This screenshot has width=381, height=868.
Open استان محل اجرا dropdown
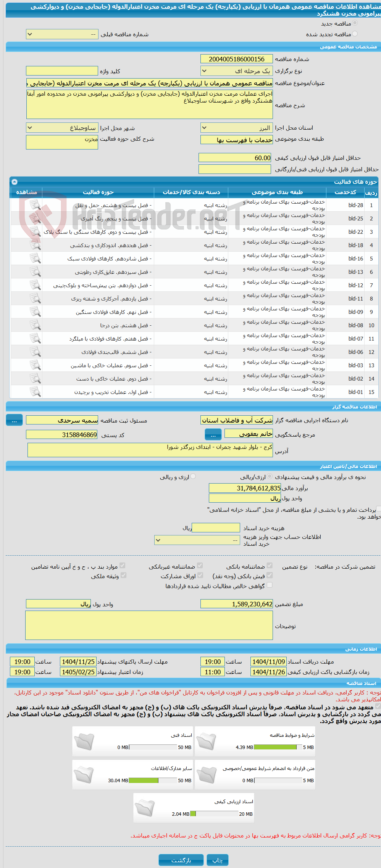pos(237,128)
